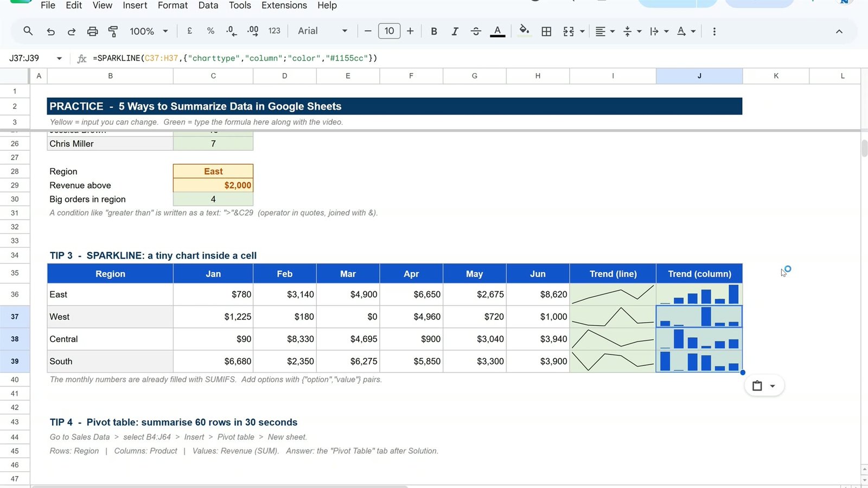The width and height of the screenshot is (868, 488).
Task: Click the fill handle on cell J39
Action: click(x=743, y=373)
